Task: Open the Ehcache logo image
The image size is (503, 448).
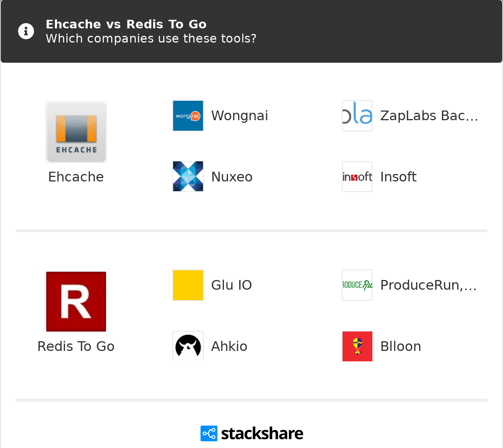Action: [76, 132]
